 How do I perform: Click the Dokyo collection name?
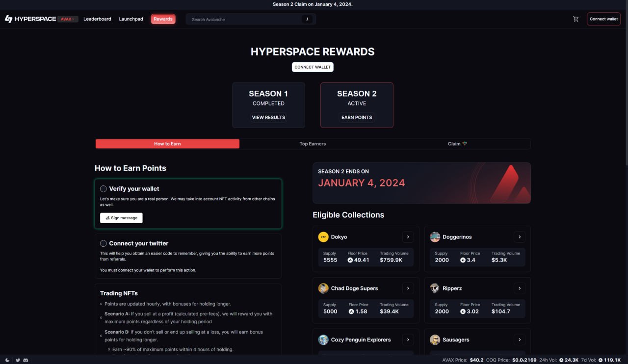click(x=339, y=237)
